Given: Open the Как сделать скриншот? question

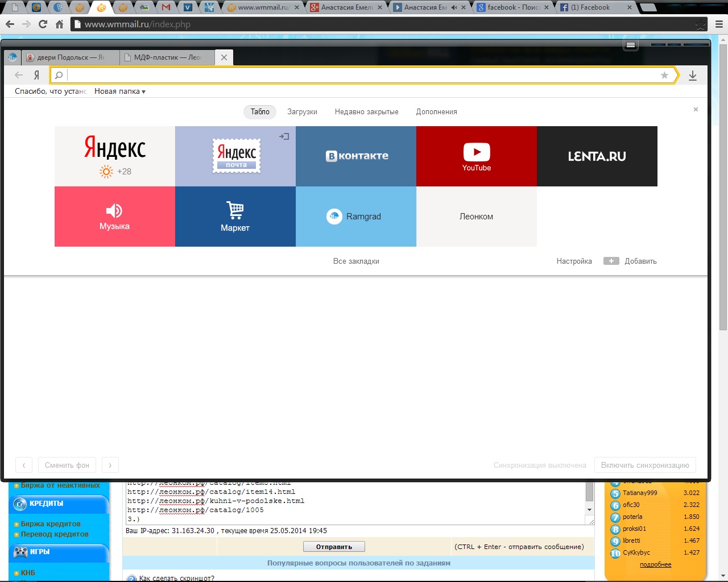Looking at the screenshot, I should (177, 579).
